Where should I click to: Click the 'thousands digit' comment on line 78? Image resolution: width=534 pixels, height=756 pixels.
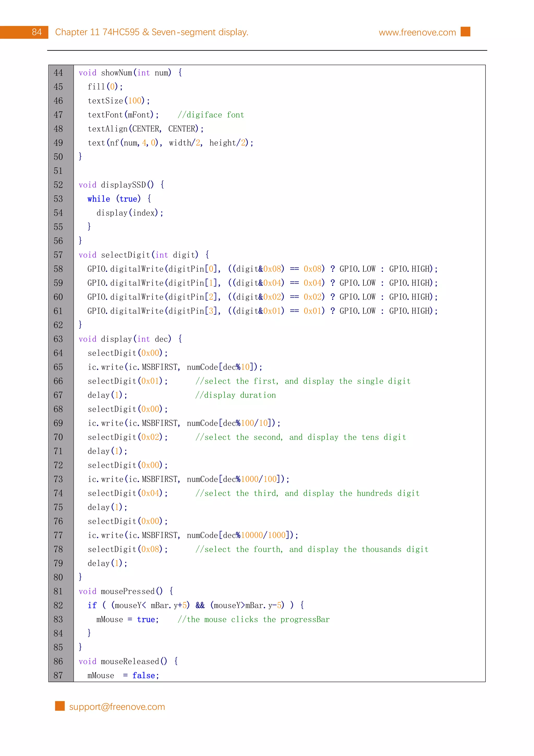pyautogui.click(x=395, y=549)
